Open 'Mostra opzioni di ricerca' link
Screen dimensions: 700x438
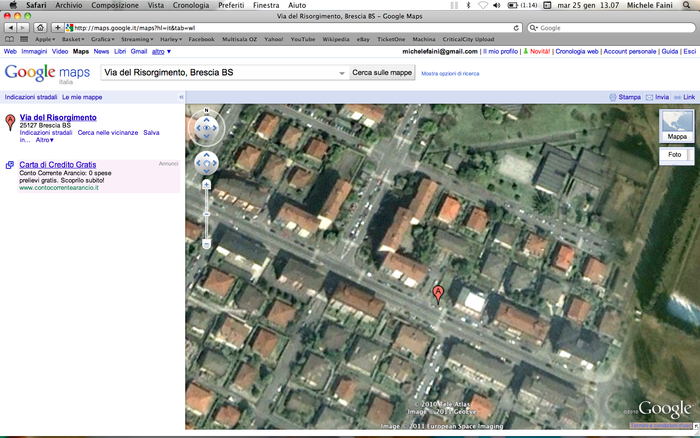pos(450,74)
